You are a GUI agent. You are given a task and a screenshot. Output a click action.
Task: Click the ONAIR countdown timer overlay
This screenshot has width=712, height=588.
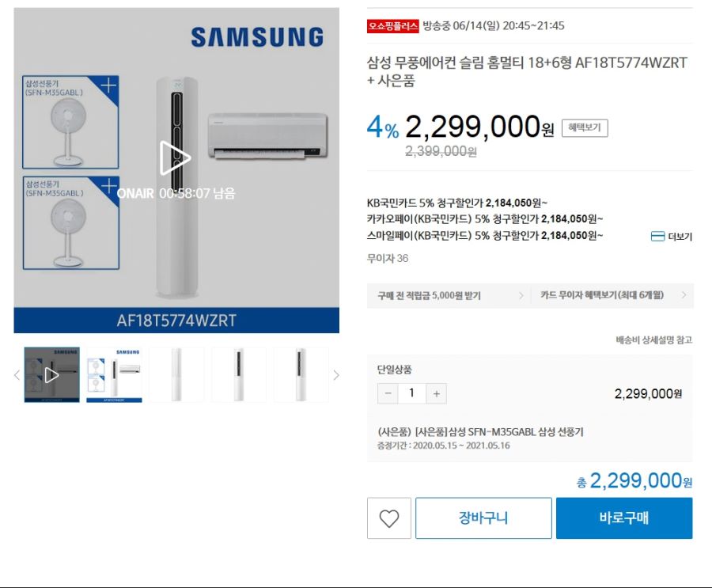[x=176, y=192]
